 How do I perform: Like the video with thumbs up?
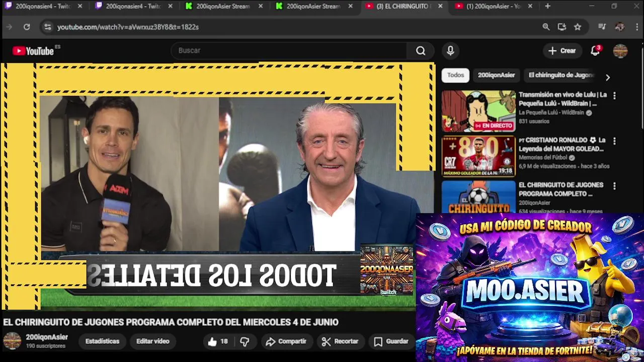[x=218, y=341]
